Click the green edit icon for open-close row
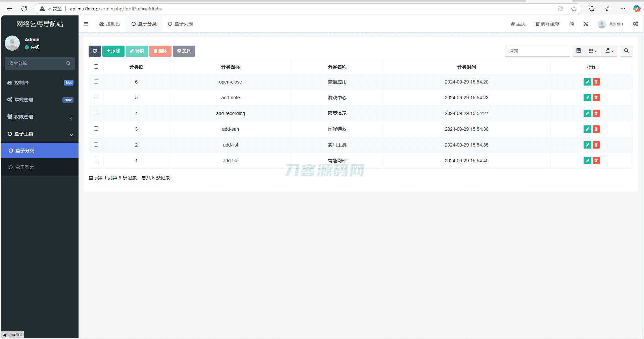 point(587,82)
